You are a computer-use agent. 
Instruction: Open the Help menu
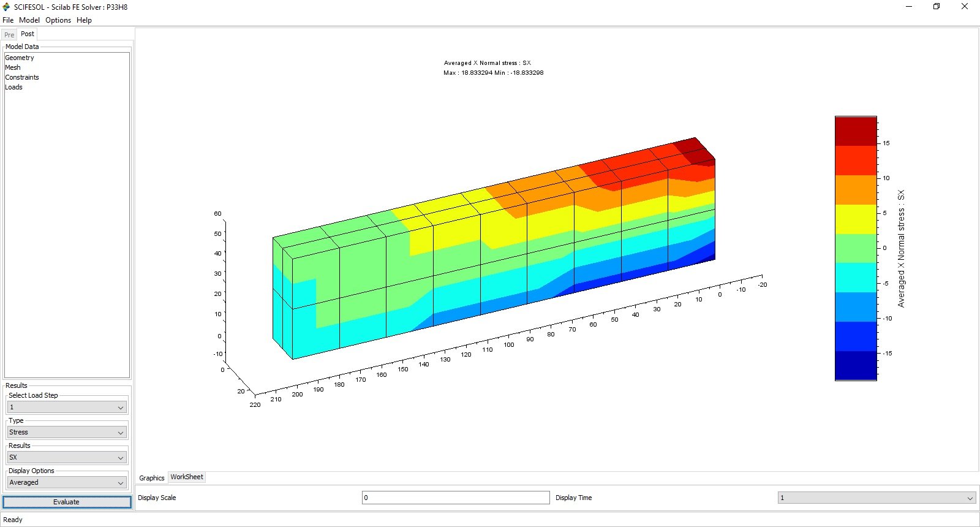pyautogui.click(x=84, y=20)
